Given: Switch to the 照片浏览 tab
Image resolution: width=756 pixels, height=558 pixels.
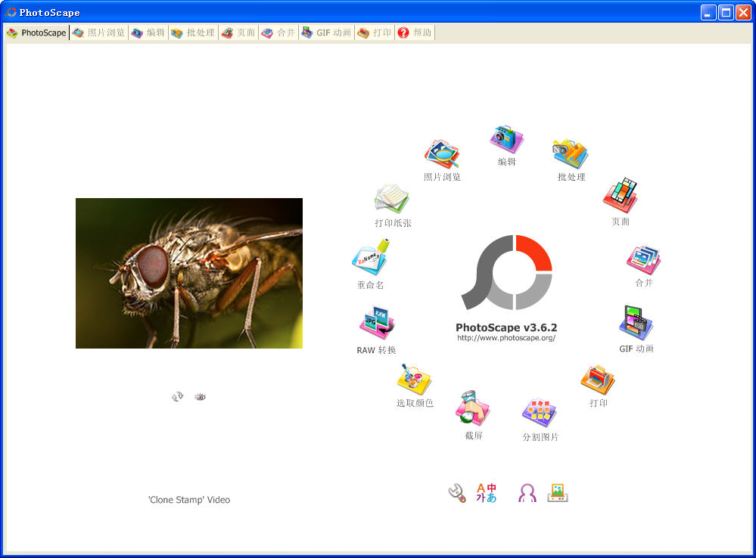Looking at the screenshot, I should click(x=99, y=33).
